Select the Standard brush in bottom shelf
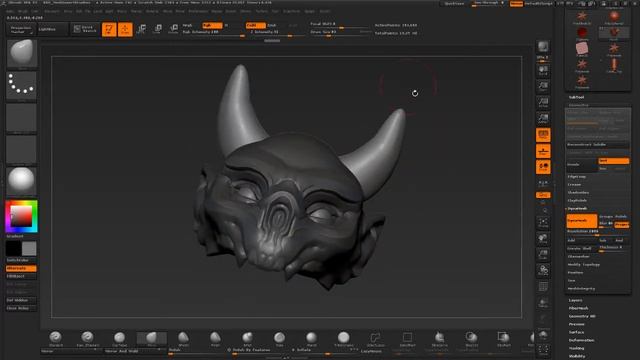 (56, 339)
